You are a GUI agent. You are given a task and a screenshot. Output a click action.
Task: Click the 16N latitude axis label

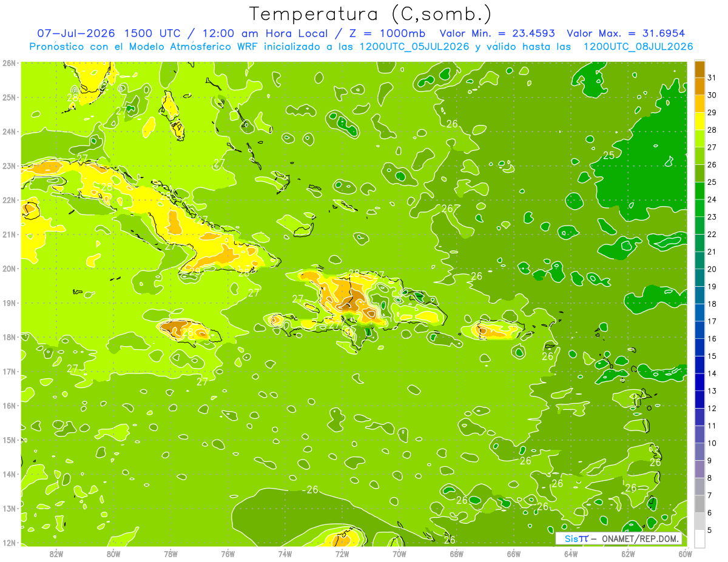point(9,406)
